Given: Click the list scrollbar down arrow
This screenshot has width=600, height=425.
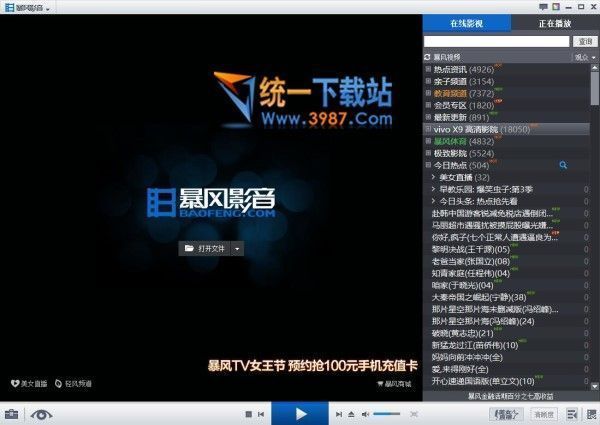Looking at the screenshot, I should 594,386.
